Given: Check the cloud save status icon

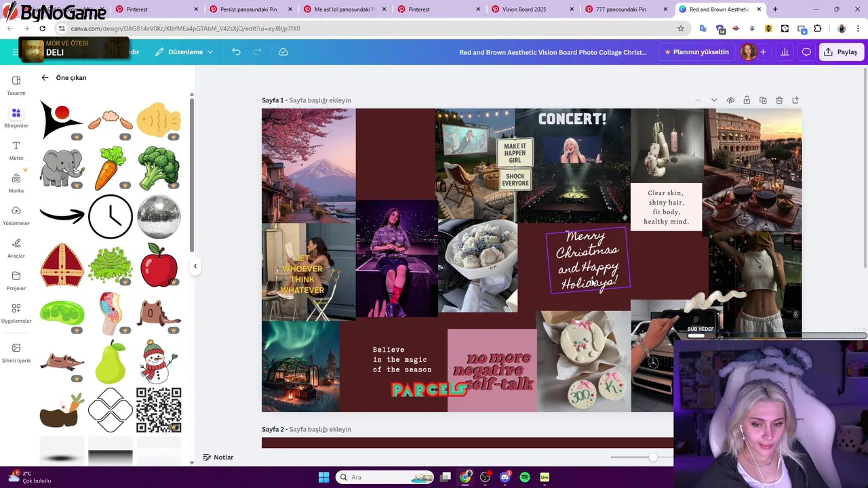Looking at the screenshot, I should pos(283,52).
